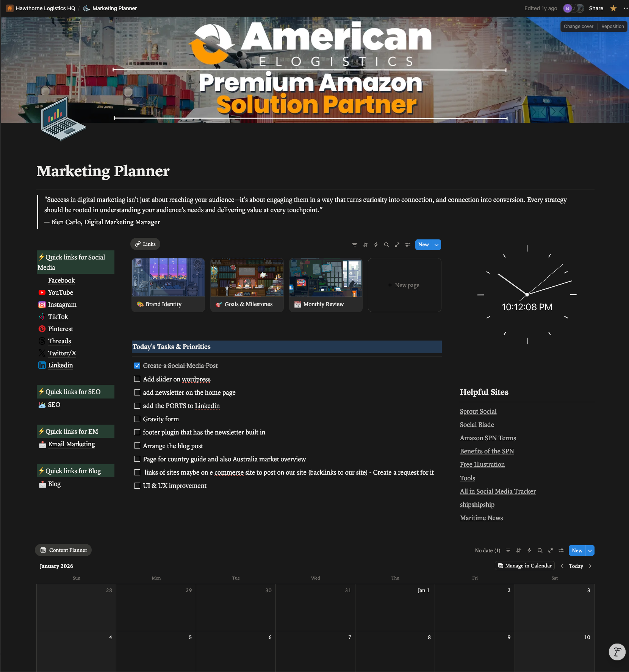The image size is (629, 672).
Task: Open the Maritime News link
Action: [481, 518]
